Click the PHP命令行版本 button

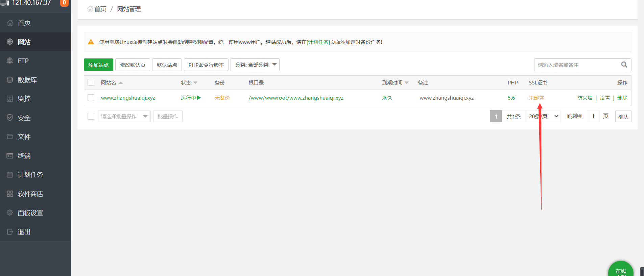pos(206,65)
